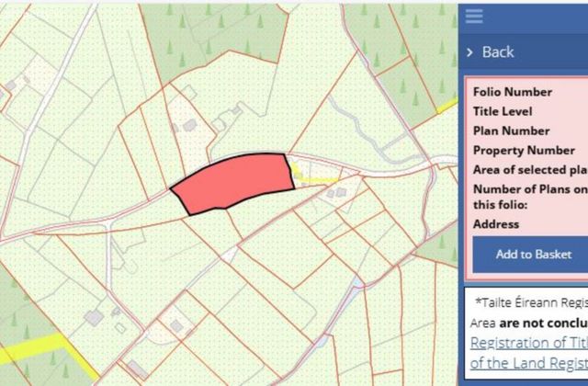Viewport: 588px width, 386px height.
Task: Click the Area of selected plan label
Action: point(530,169)
